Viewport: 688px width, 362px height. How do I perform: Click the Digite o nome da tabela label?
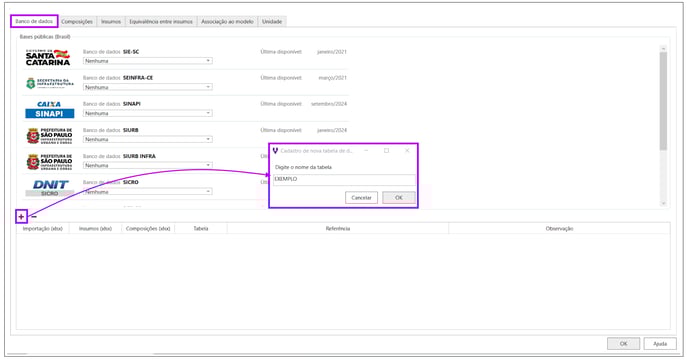click(x=303, y=167)
